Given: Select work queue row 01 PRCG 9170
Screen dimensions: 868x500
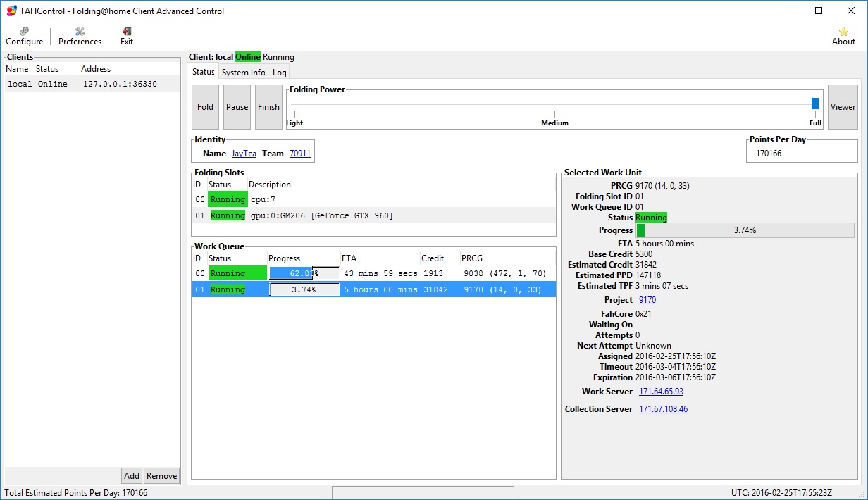Looking at the screenshot, I should coord(374,289).
